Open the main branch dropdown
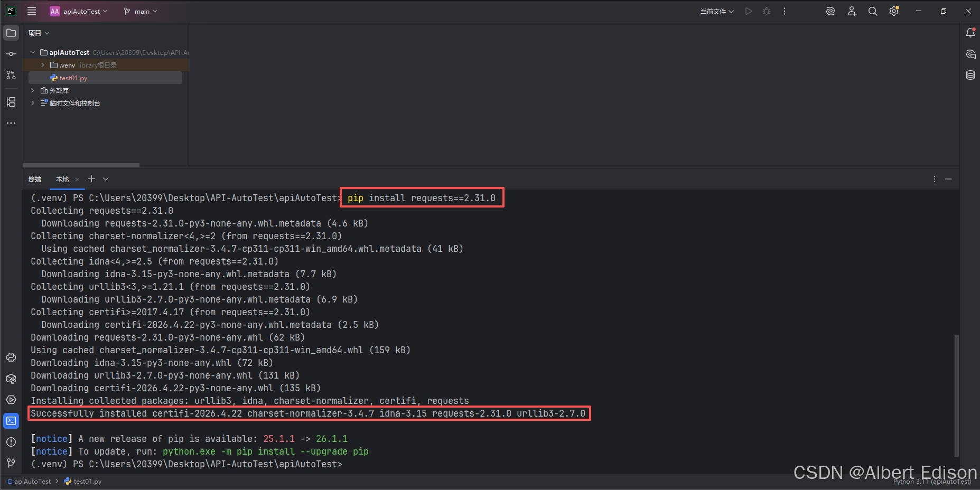The width and height of the screenshot is (980, 490). [x=141, y=11]
